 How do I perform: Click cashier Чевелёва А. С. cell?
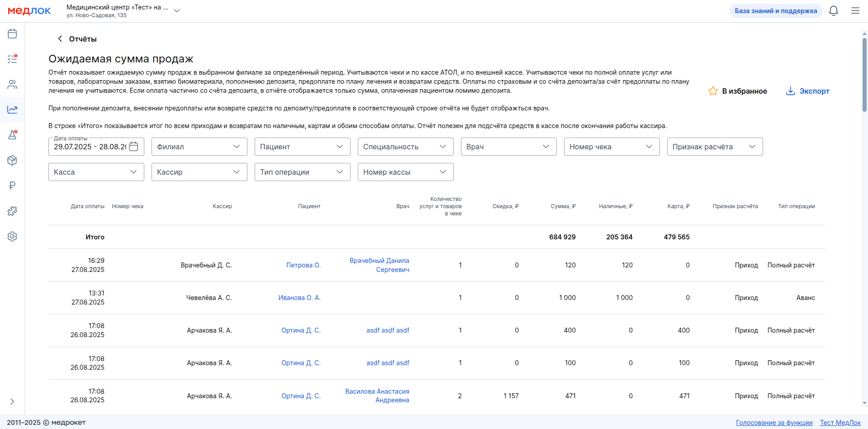[x=209, y=298]
